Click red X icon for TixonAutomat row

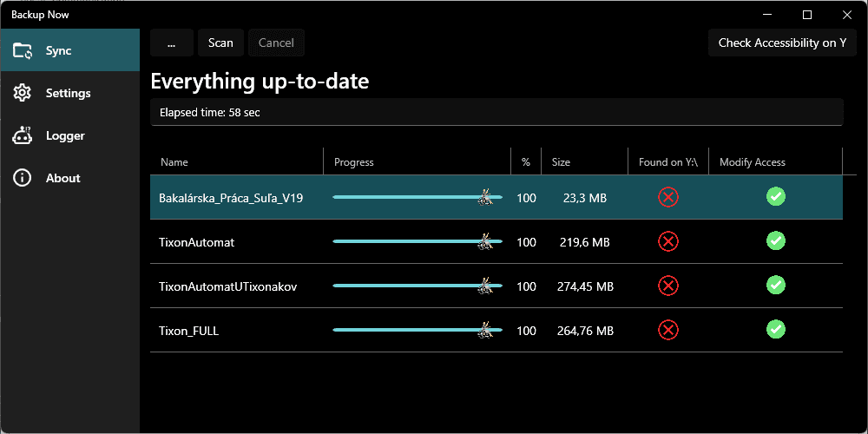pos(668,241)
